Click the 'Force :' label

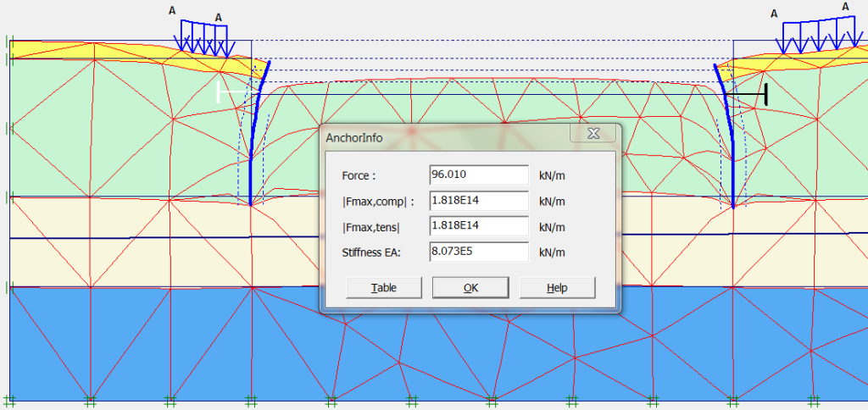(359, 176)
